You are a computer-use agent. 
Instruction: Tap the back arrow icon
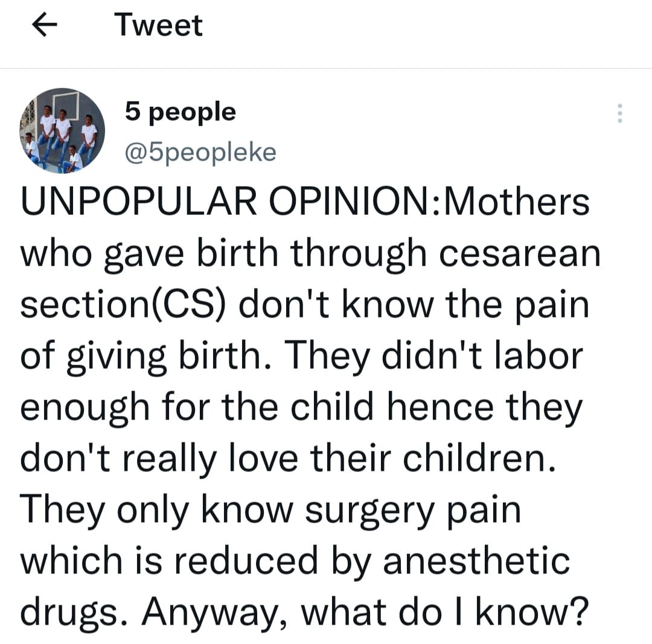click(44, 26)
